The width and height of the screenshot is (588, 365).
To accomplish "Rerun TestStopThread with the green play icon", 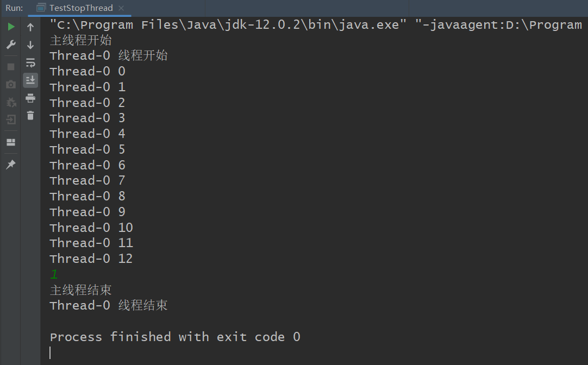I will [11, 27].
